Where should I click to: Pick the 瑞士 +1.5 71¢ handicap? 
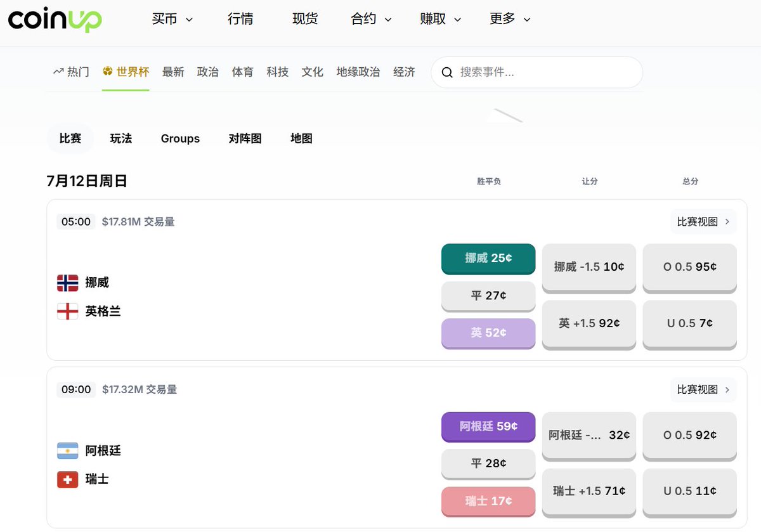click(x=589, y=492)
